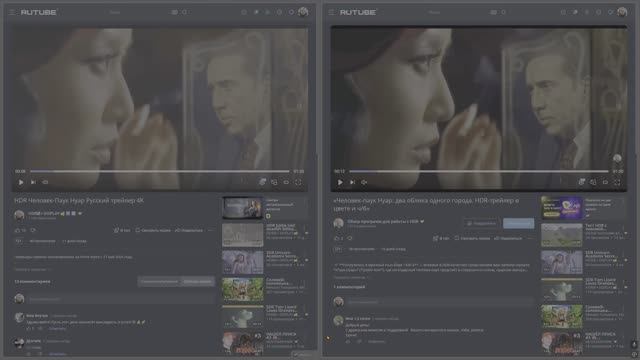The width and height of the screenshot is (640, 360).
Task: Mute the volume in the right player
Action: [x=364, y=182]
